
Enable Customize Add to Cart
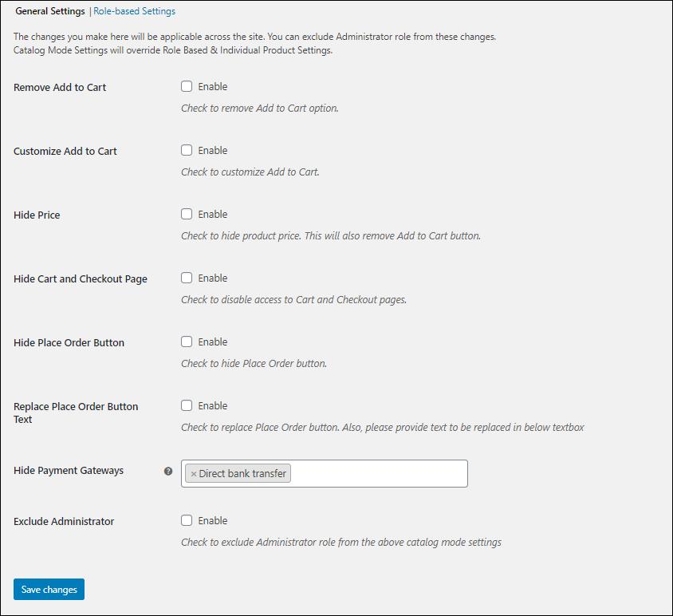click(186, 150)
